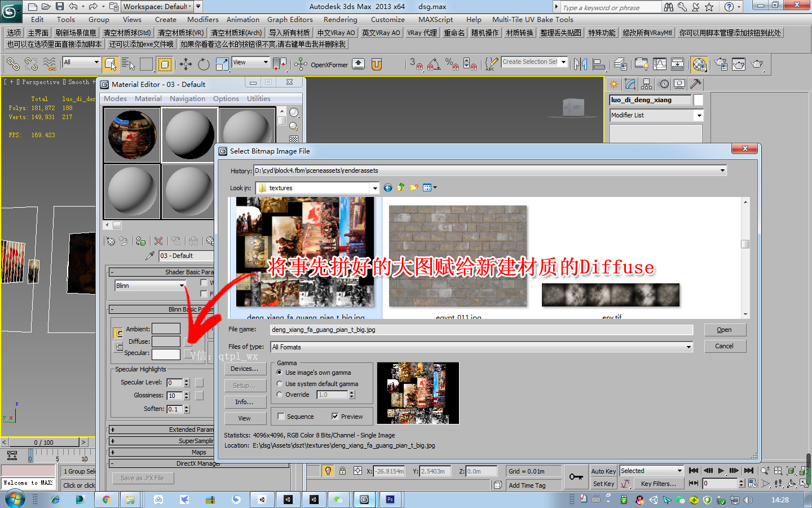The image size is (812, 508).
Task: Click the Select and Link tool
Action: (x=13, y=64)
